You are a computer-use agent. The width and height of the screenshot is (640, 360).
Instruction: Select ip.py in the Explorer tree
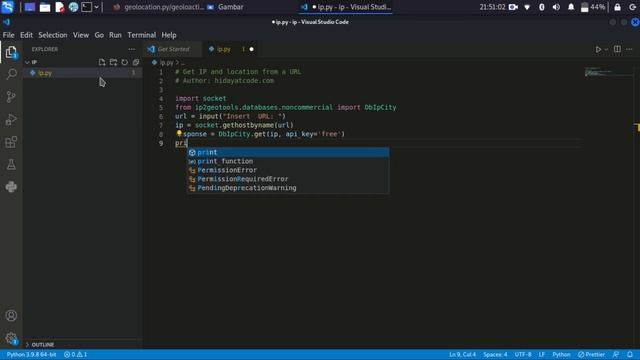83,73
